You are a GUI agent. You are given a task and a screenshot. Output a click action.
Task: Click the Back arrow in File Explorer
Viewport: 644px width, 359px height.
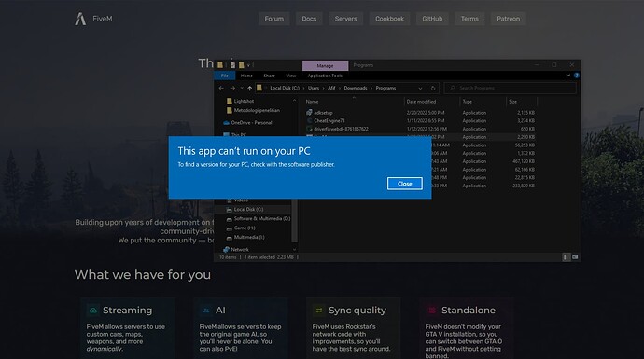tap(221, 88)
